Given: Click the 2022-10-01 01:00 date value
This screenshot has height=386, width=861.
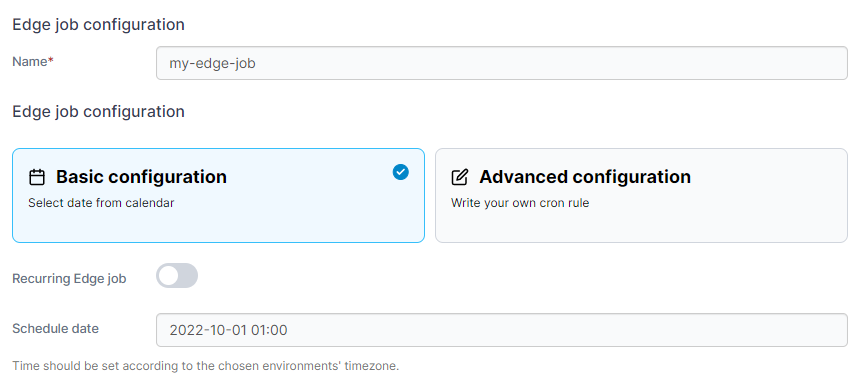Looking at the screenshot, I should click(x=228, y=330).
